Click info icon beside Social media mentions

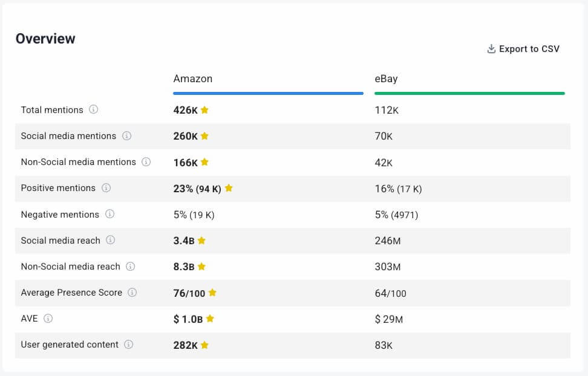tap(126, 136)
